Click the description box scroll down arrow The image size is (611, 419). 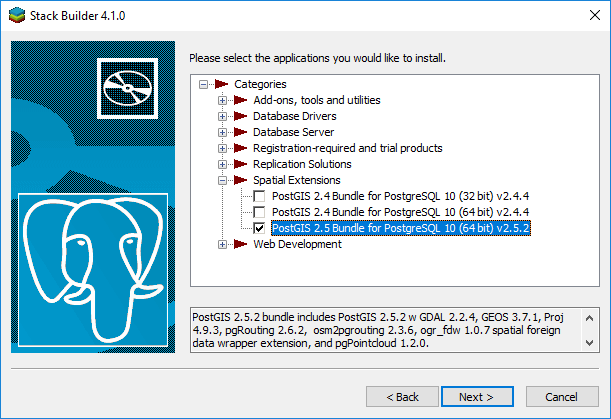[x=590, y=343]
